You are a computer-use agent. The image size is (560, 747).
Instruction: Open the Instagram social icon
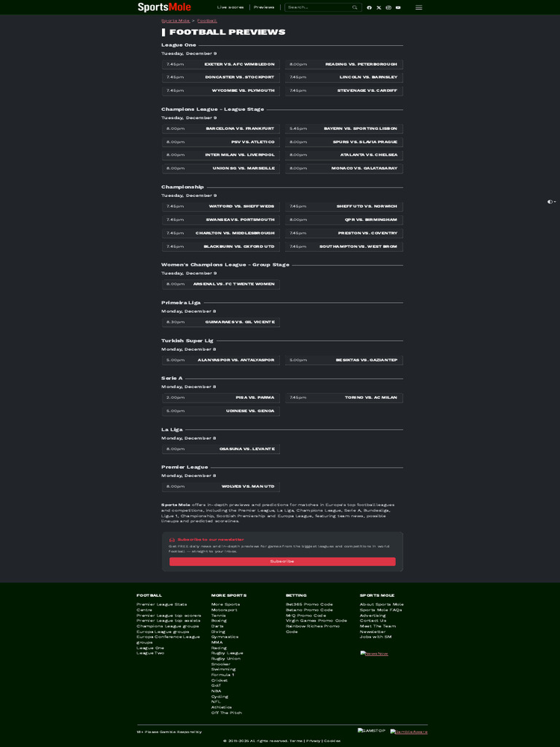tap(389, 7)
